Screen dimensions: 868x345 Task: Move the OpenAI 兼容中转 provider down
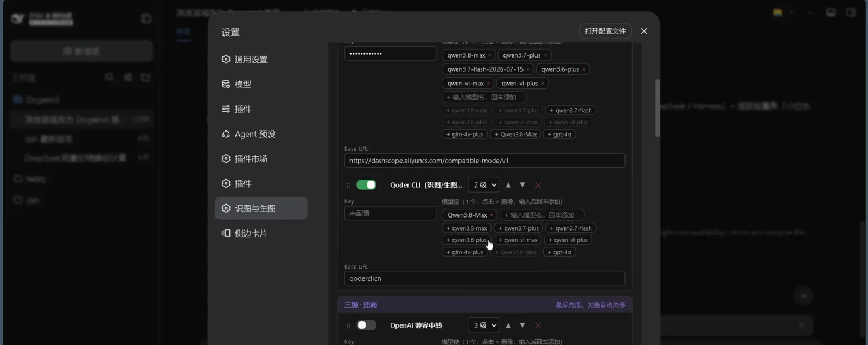coord(522,325)
